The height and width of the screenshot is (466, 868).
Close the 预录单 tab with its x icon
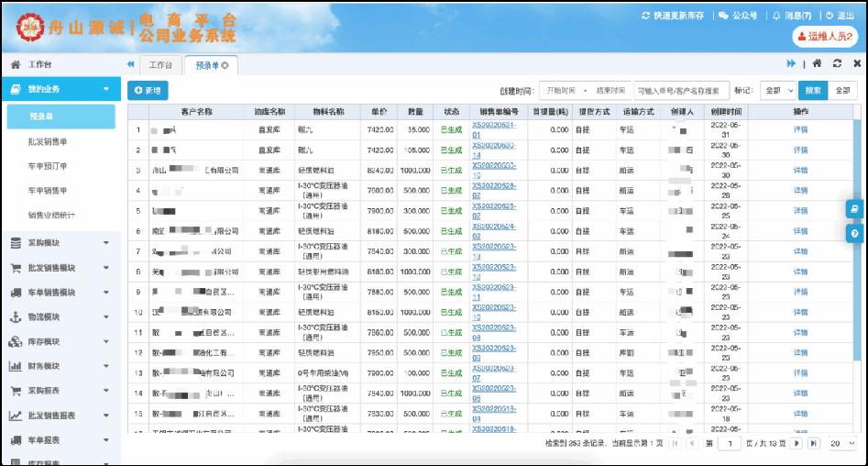click(225, 65)
